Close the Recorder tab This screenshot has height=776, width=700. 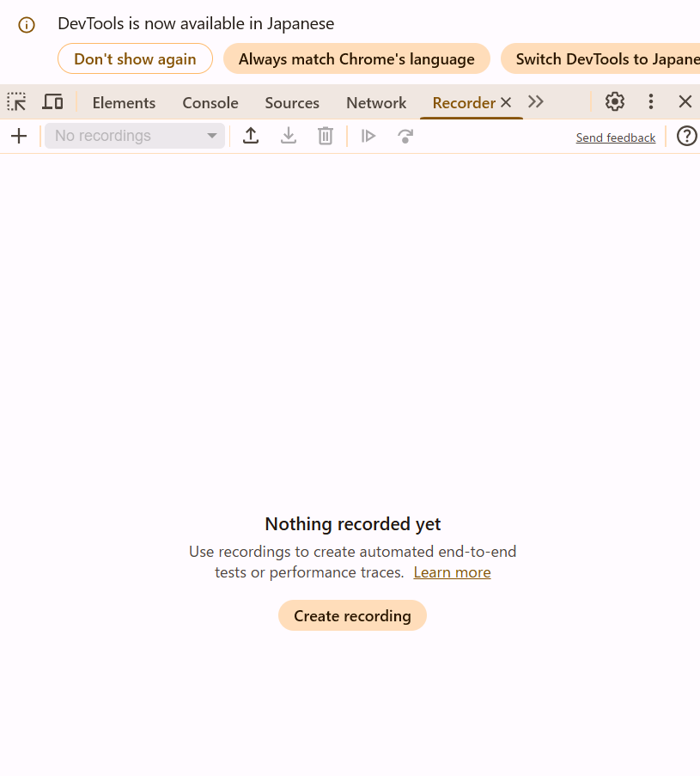pos(506,102)
